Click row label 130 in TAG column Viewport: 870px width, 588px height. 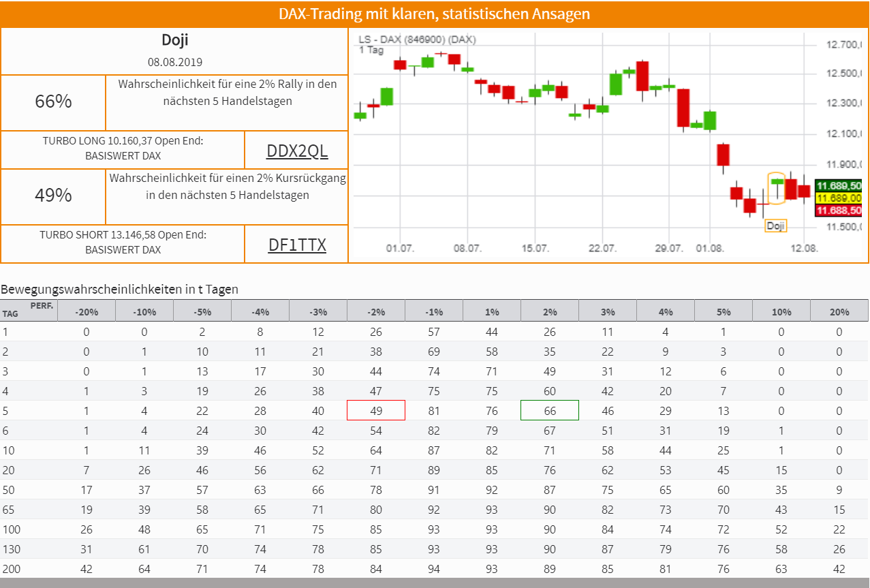click(12, 549)
